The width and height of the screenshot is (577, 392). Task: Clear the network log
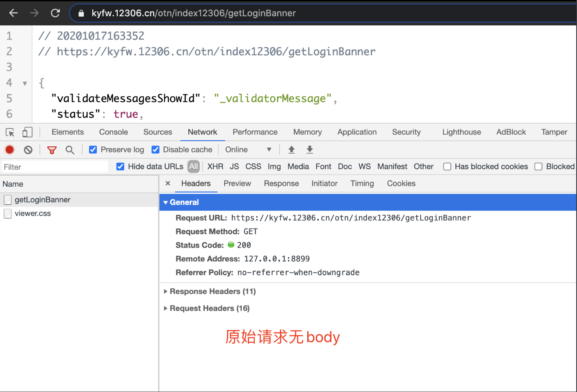(28, 150)
